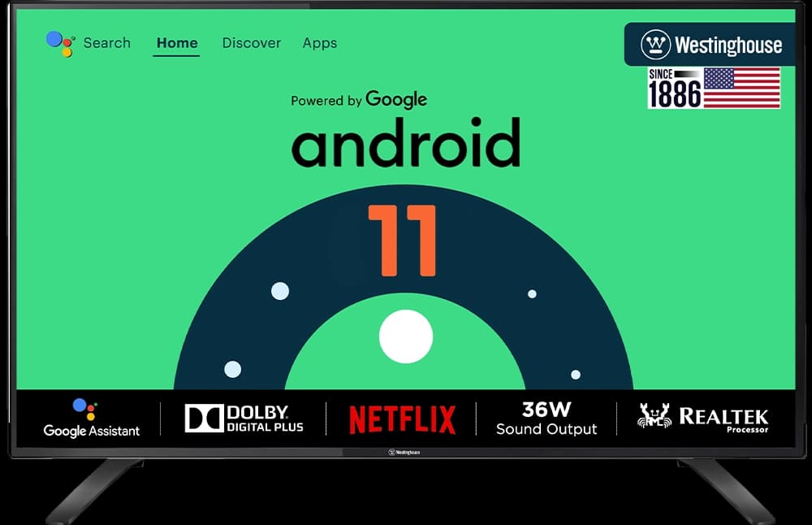Screen dimensions: 812x525
Task: Click the orange number 11 logo
Action: coord(403,241)
